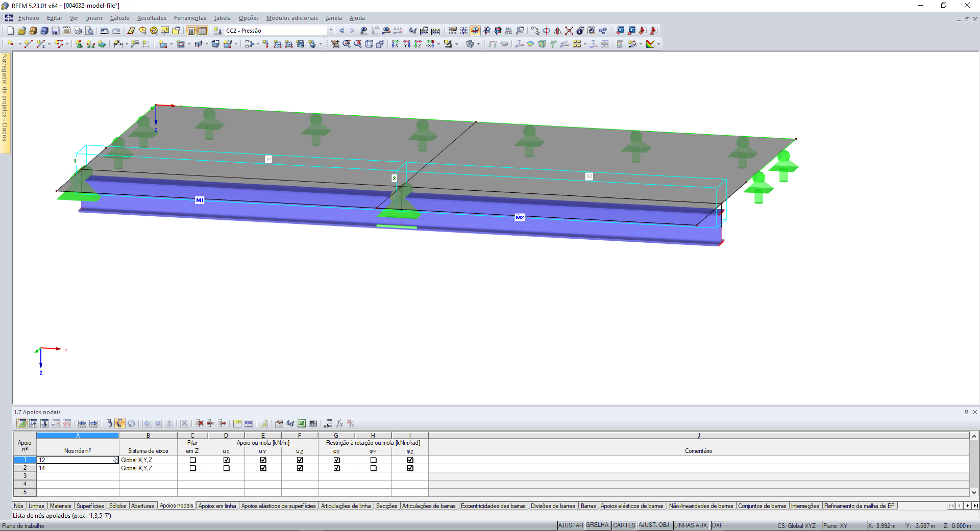Expand the new opening tool dropdown arrow
Screen dimensions: 980x531
(x=189, y=44)
